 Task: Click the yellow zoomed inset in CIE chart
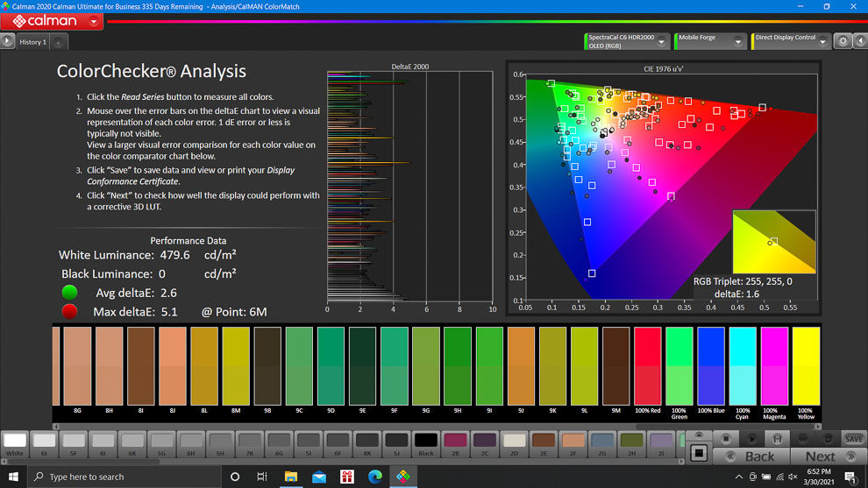774,242
